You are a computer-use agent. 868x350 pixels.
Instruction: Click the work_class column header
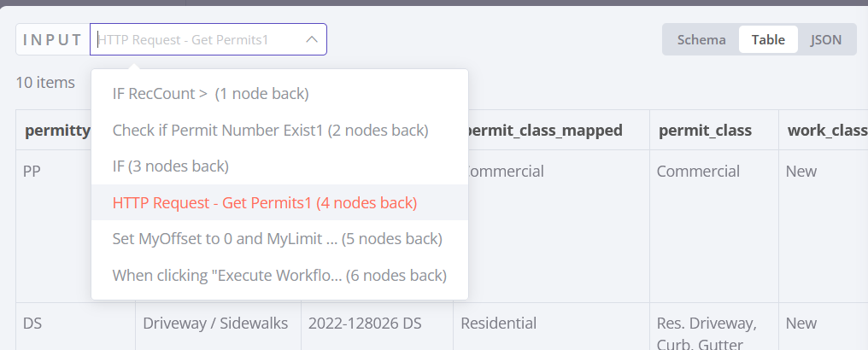coord(825,130)
